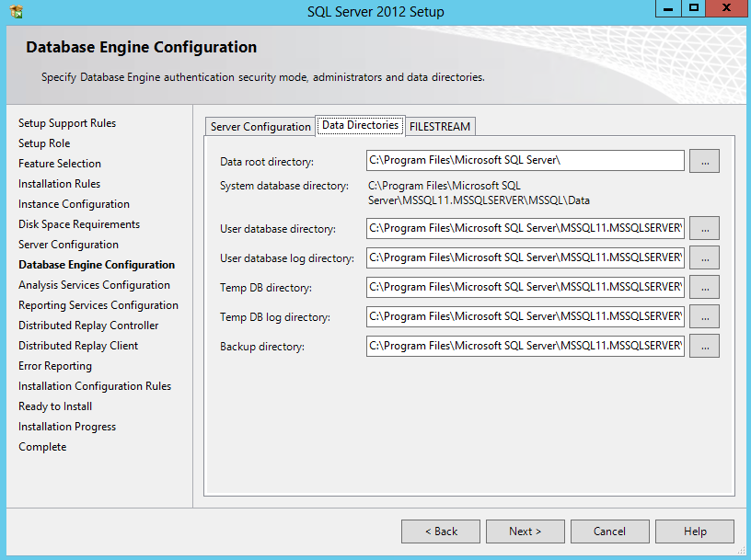Cancel the SQL Server setup

point(609,531)
